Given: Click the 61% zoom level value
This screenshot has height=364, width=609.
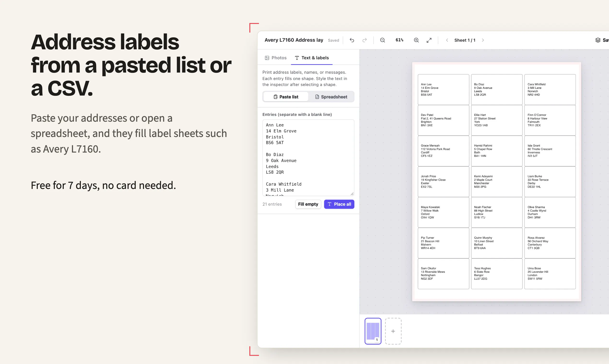Looking at the screenshot, I should [399, 40].
